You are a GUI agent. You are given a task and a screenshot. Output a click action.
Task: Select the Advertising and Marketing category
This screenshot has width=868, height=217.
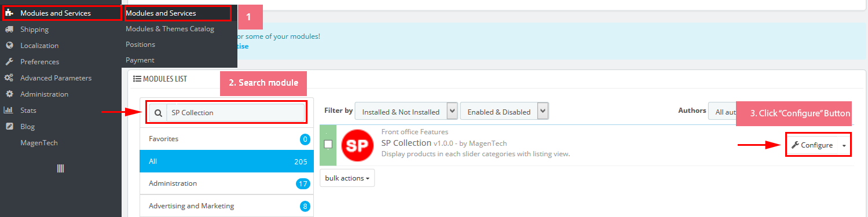click(226, 205)
